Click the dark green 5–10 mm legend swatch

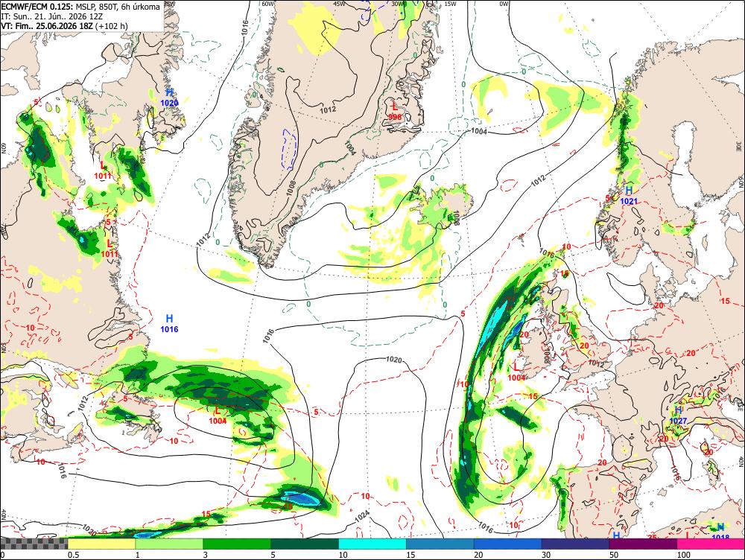[x=305, y=544]
